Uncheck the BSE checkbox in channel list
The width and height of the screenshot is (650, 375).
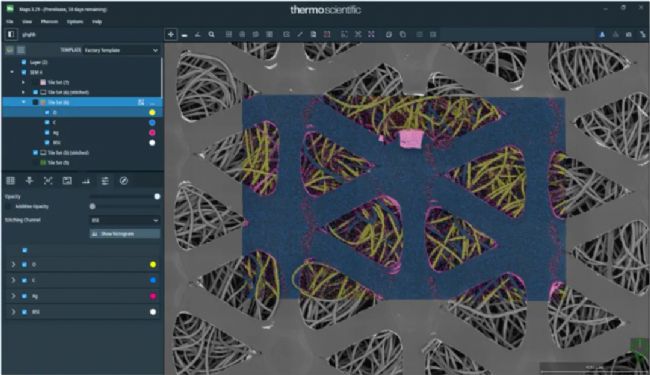(x=24, y=312)
